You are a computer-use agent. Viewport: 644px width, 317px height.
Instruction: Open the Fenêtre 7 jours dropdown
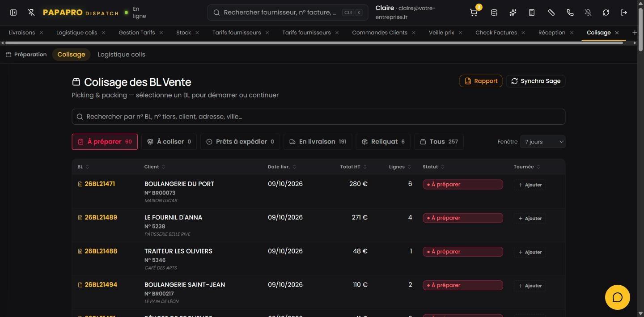point(542,142)
